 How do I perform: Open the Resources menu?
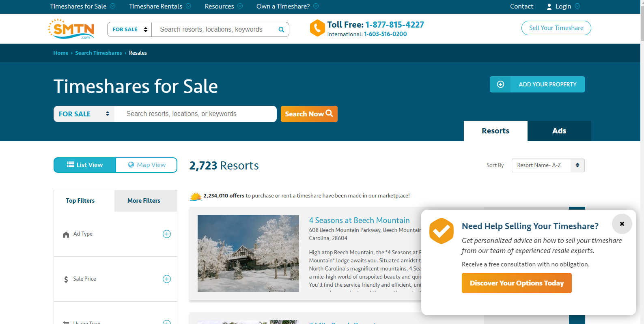click(224, 6)
